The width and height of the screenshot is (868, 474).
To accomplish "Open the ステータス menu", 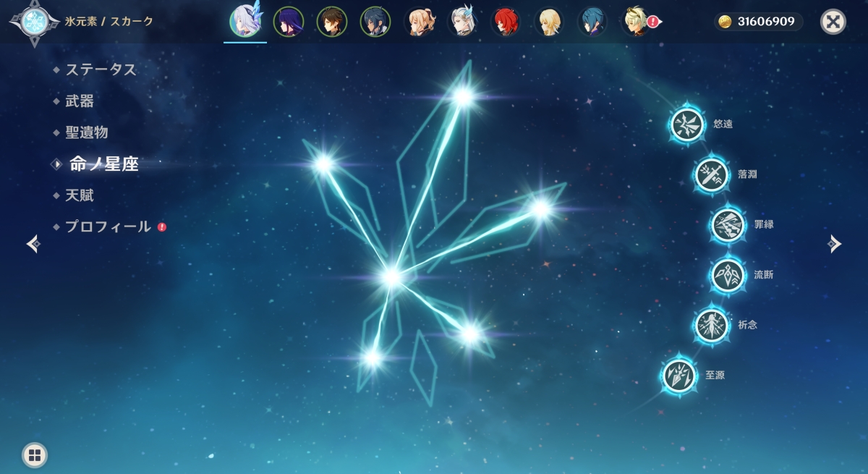I will (101, 69).
